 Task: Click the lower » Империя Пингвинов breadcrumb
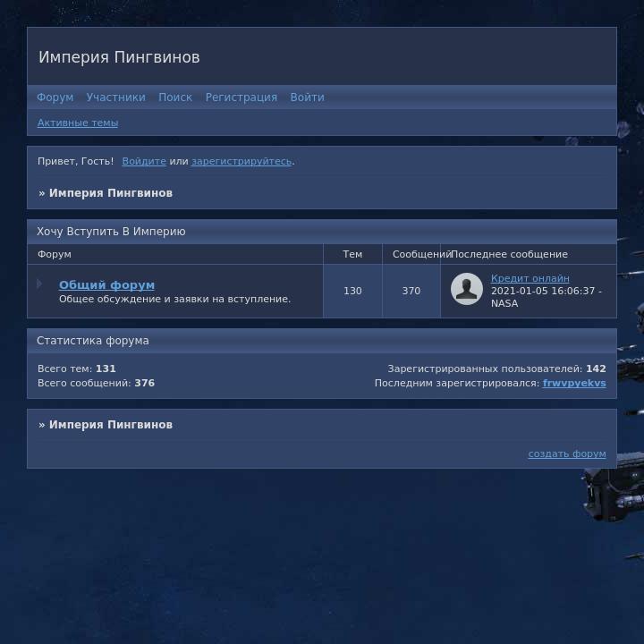(106, 425)
